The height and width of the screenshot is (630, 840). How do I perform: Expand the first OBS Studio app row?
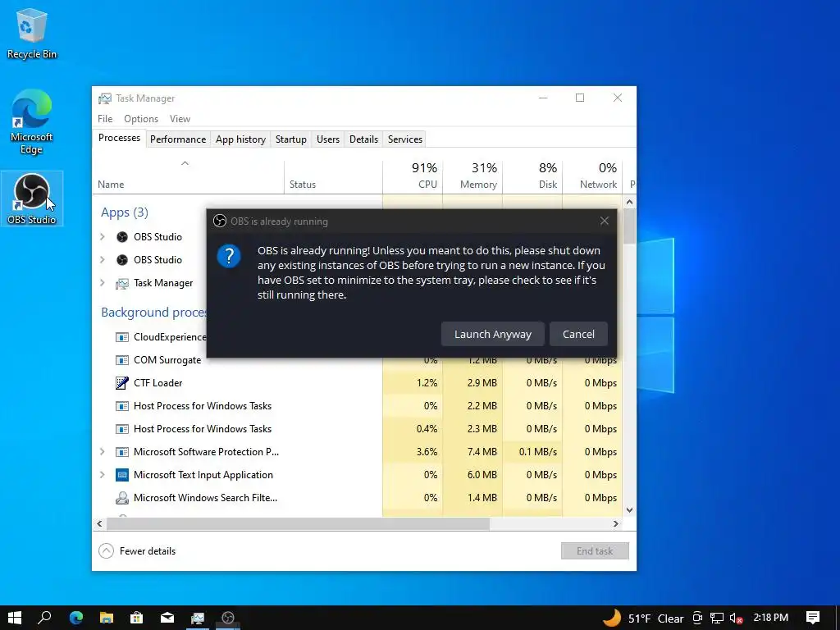point(103,237)
